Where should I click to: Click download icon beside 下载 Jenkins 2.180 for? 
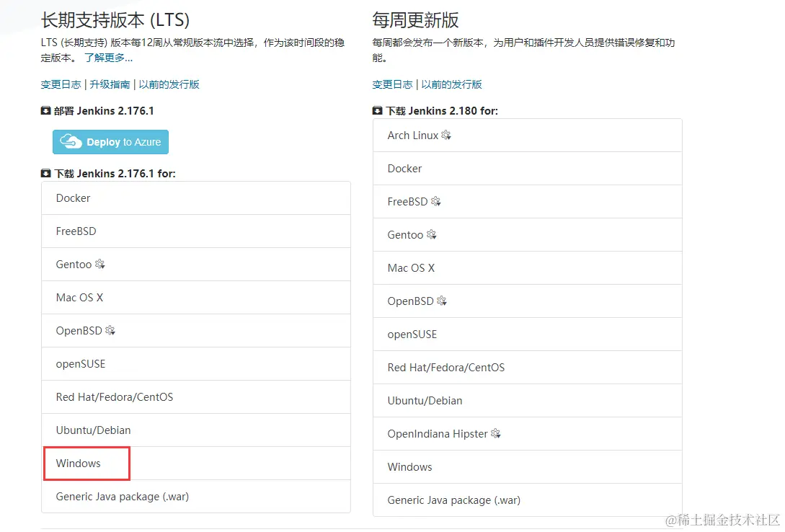coord(377,110)
